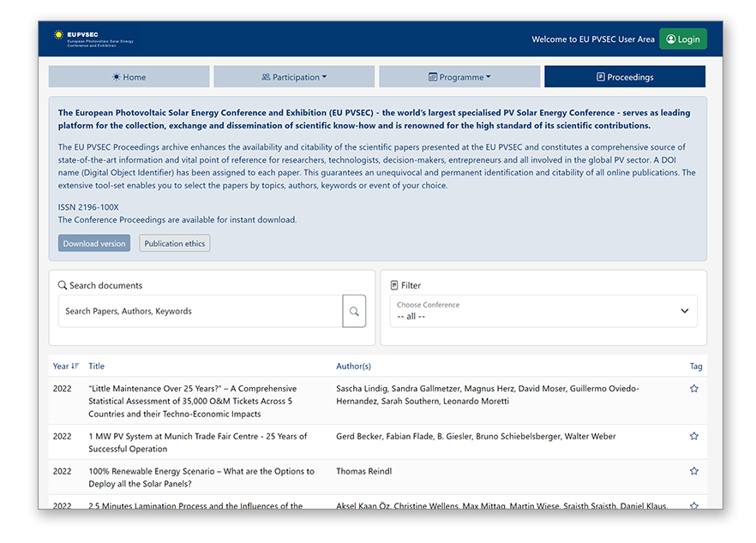Expand the Choose Conference dropdown
Viewport: 756px width, 543px height.
point(543,312)
